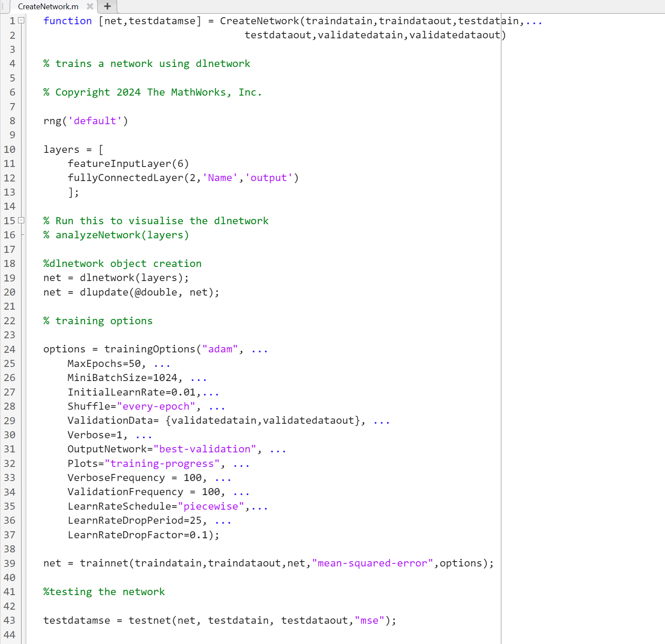Close the CreateNetwork.m editor tab
Viewport: 665px width, 644px height.
[90, 7]
